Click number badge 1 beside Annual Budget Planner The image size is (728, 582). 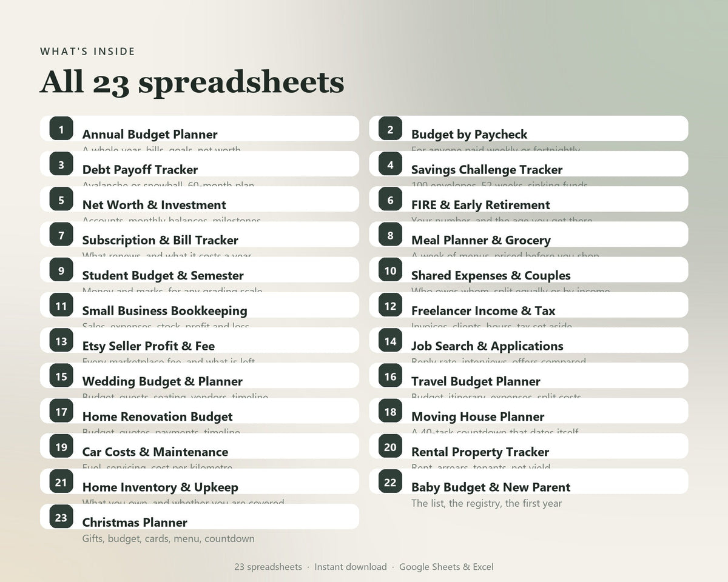61,129
